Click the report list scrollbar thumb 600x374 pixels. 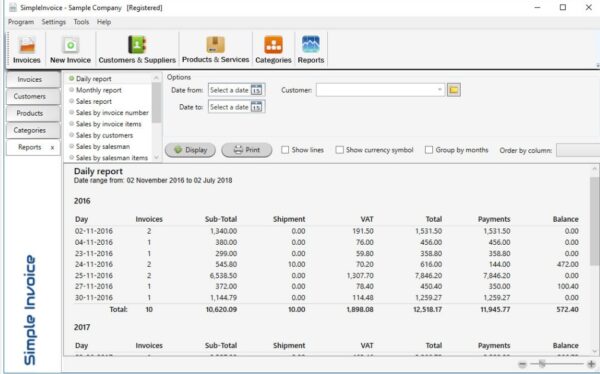pos(156,103)
